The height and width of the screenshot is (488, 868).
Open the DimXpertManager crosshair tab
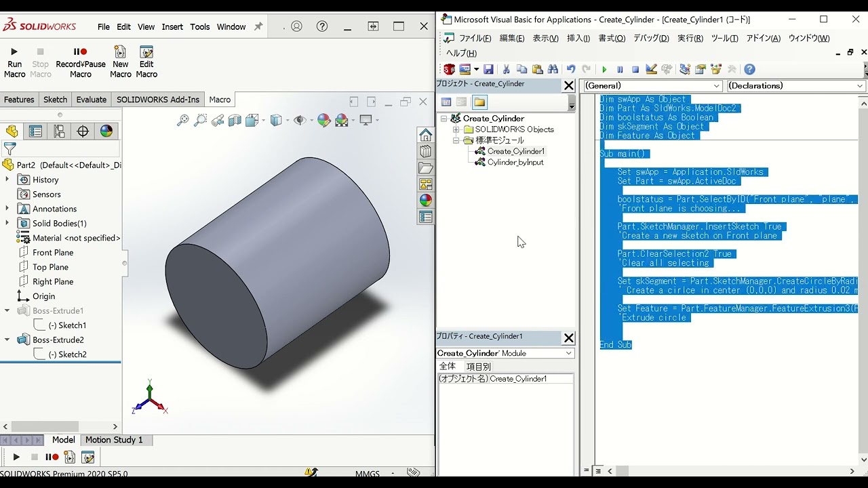coord(83,131)
